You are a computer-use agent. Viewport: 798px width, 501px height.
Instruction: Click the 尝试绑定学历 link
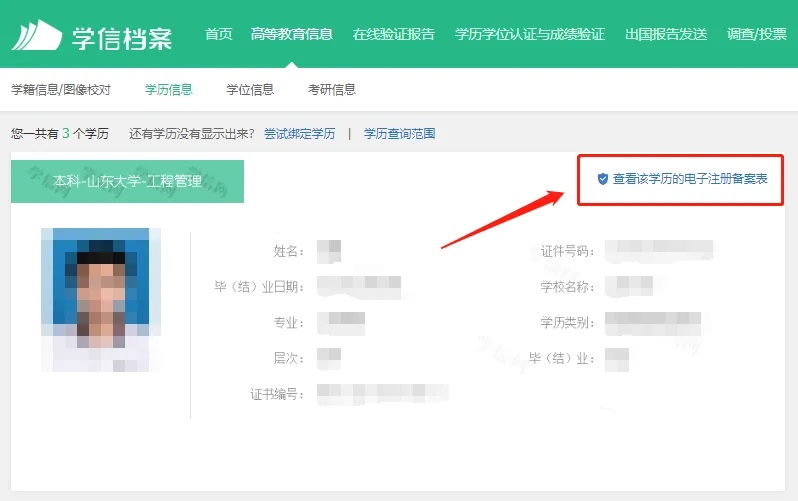[300, 134]
